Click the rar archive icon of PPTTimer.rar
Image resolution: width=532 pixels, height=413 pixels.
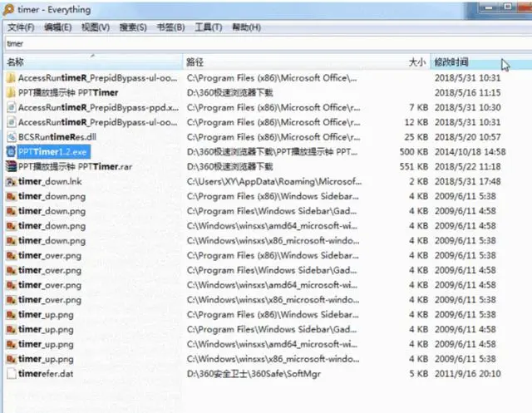[x=11, y=166]
